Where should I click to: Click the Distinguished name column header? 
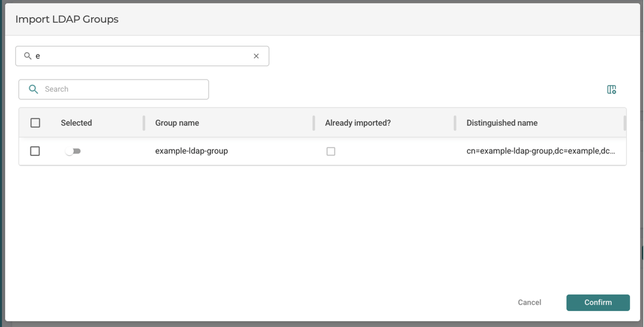pos(502,123)
